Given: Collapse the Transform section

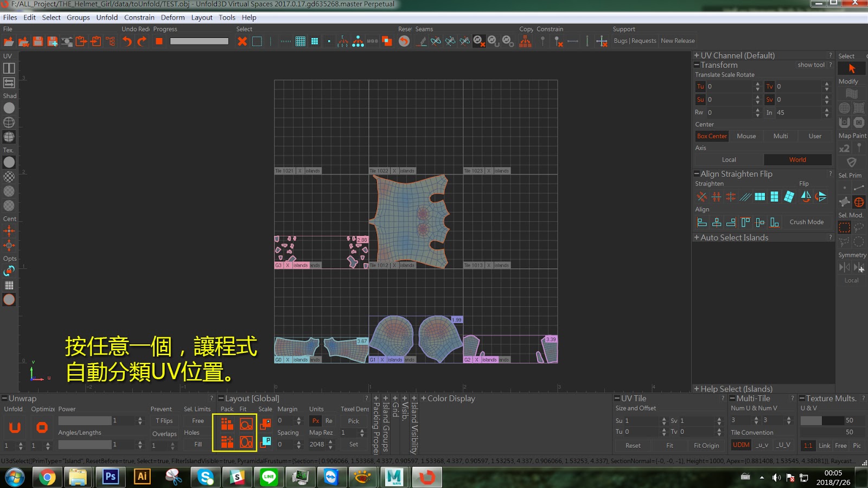Looking at the screenshot, I should tap(697, 65).
